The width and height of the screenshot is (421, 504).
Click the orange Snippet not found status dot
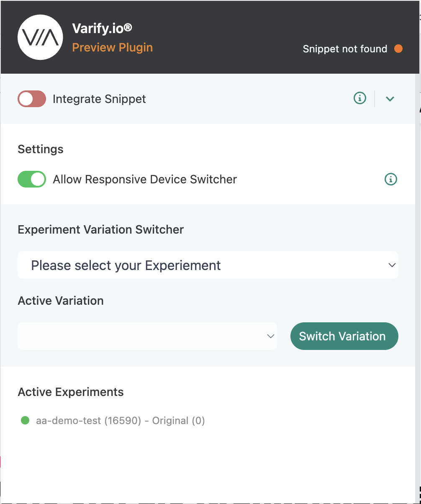(398, 49)
